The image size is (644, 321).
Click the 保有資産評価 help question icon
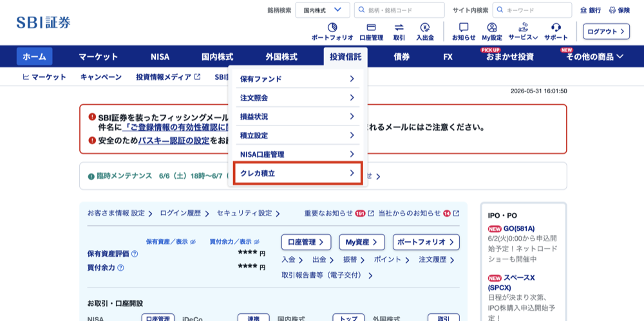tap(135, 254)
